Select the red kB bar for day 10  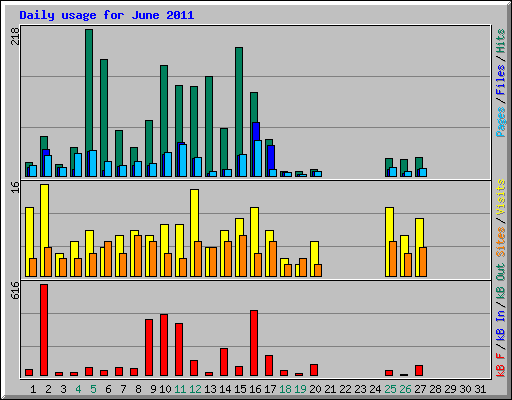[164, 345]
